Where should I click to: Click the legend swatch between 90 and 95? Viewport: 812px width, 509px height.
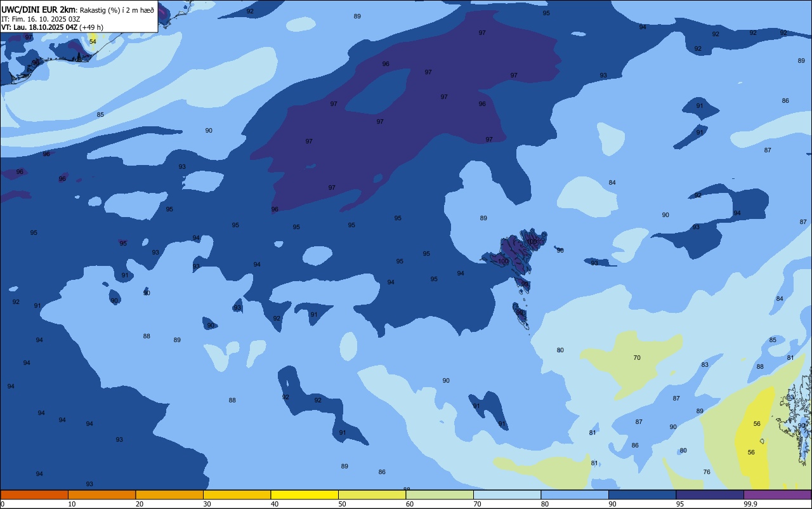(x=642, y=494)
